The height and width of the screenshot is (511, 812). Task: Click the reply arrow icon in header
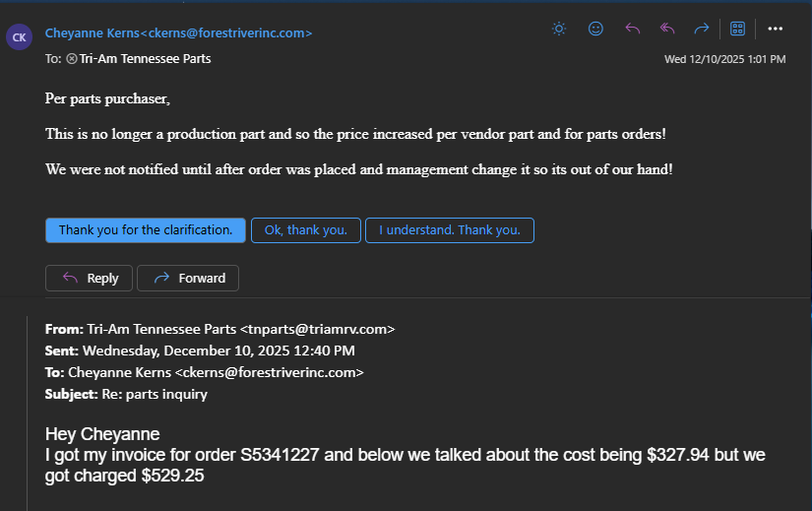(x=632, y=29)
